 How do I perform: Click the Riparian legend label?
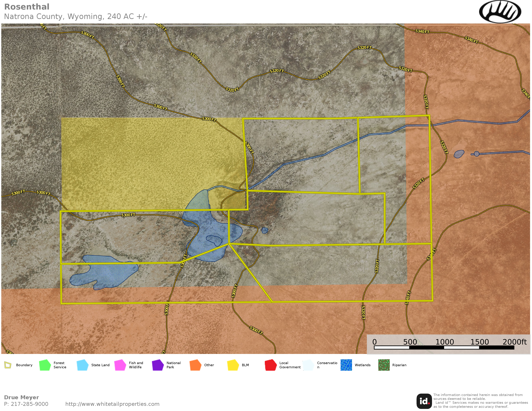point(399,365)
